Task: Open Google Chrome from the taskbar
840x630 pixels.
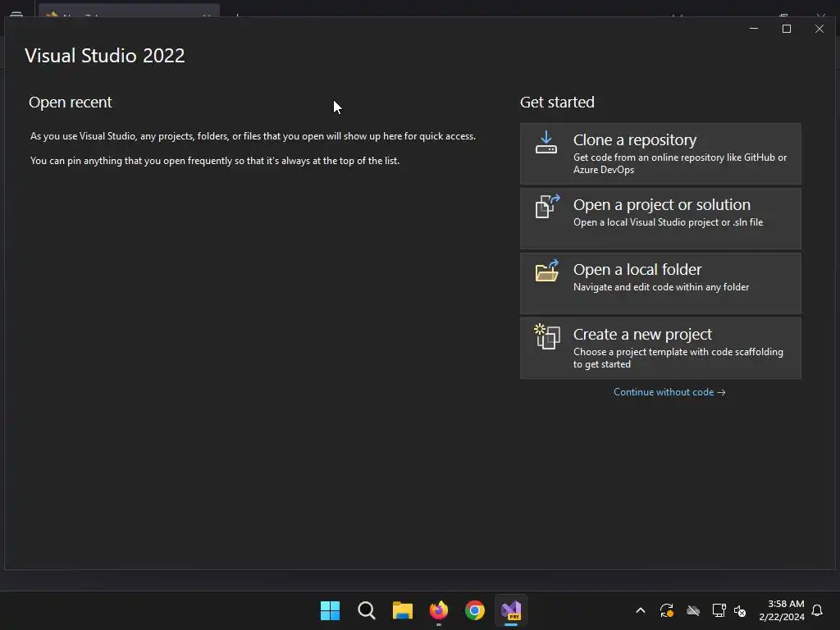Action: click(x=475, y=610)
